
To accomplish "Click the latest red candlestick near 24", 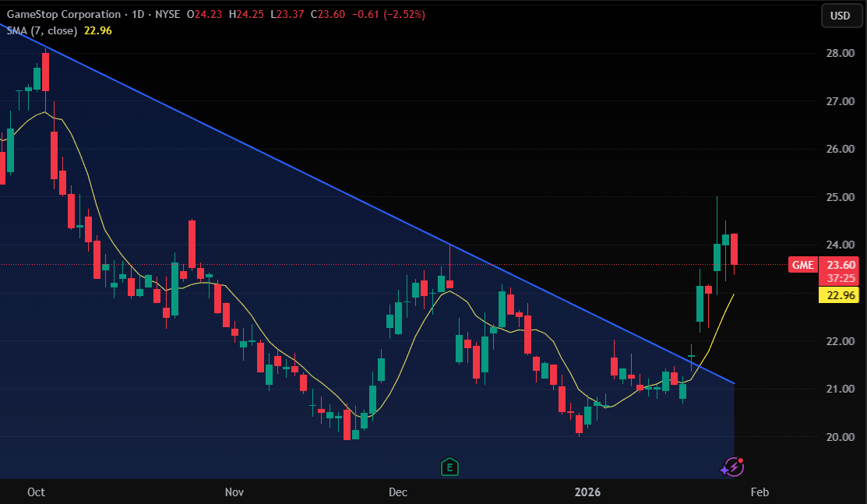I will (x=735, y=249).
